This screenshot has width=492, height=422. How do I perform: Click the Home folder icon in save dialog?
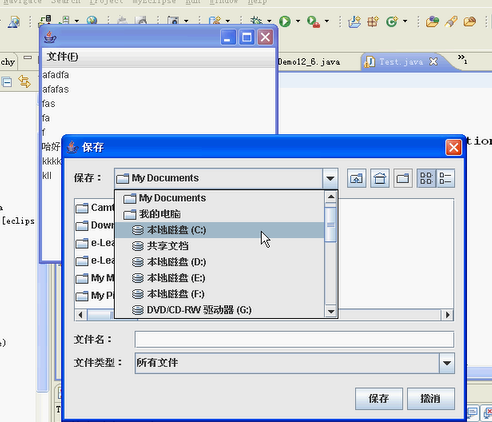coord(380,178)
